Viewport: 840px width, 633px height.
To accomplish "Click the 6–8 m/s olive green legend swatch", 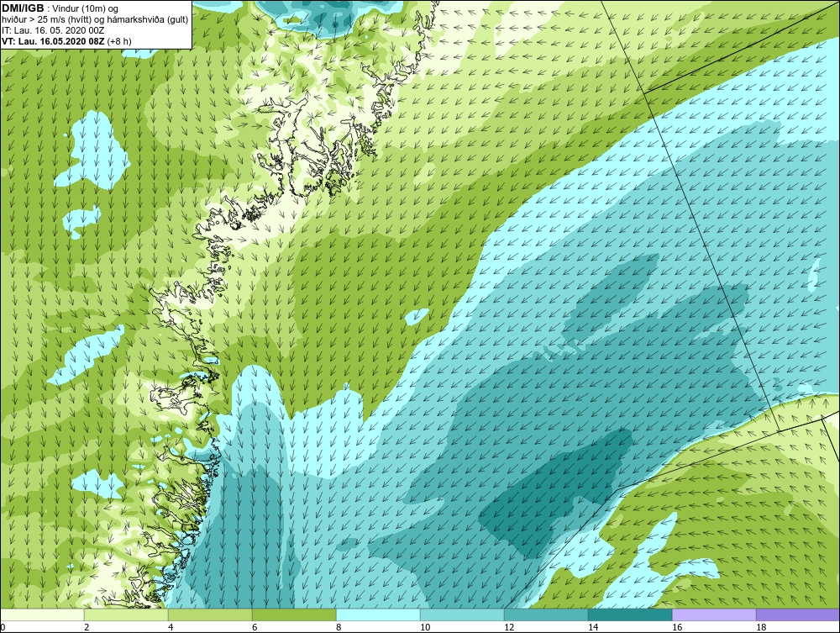I will pos(294,615).
